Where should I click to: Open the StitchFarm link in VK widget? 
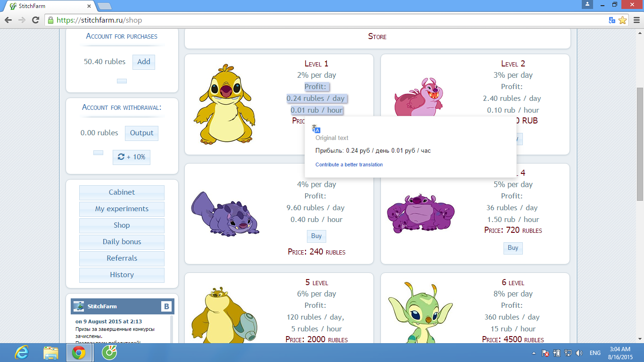pos(102,306)
